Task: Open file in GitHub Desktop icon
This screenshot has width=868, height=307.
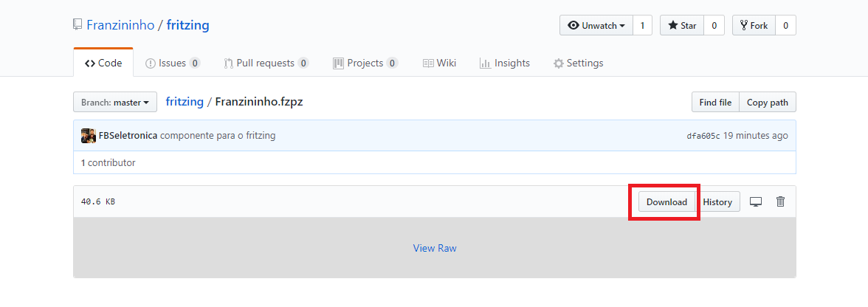Action: [x=756, y=202]
